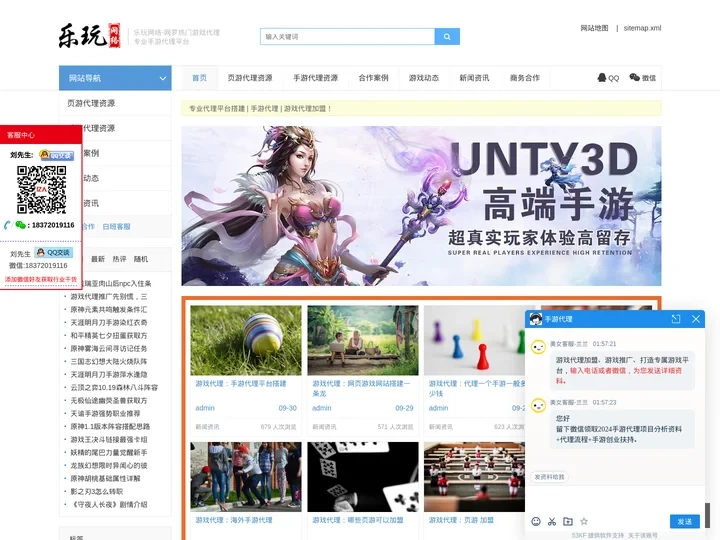Click the 乐玩 site logo
The width and height of the screenshot is (720, 540).
tap(90, 36)
